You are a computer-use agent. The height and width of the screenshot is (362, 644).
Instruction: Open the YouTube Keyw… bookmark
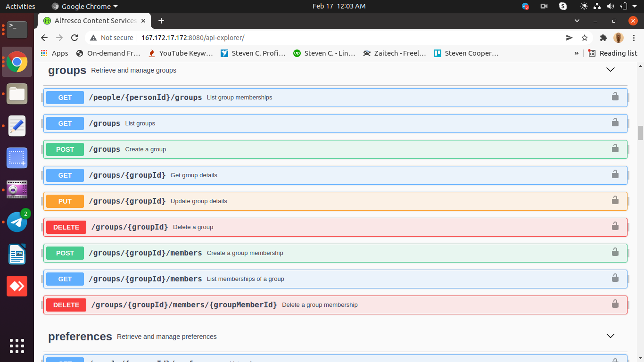point(181,53)
